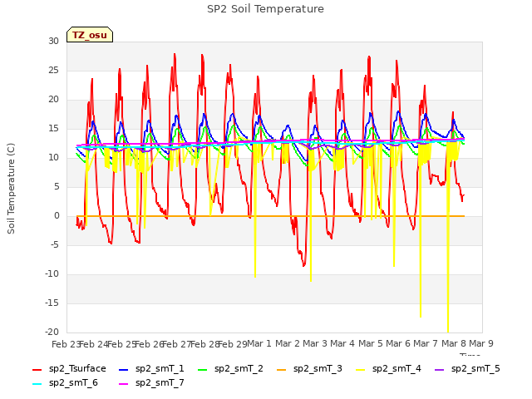Screen dimensions: 532x399
Task: Click the 15 y-axis tick label
Action: (53, 128)
